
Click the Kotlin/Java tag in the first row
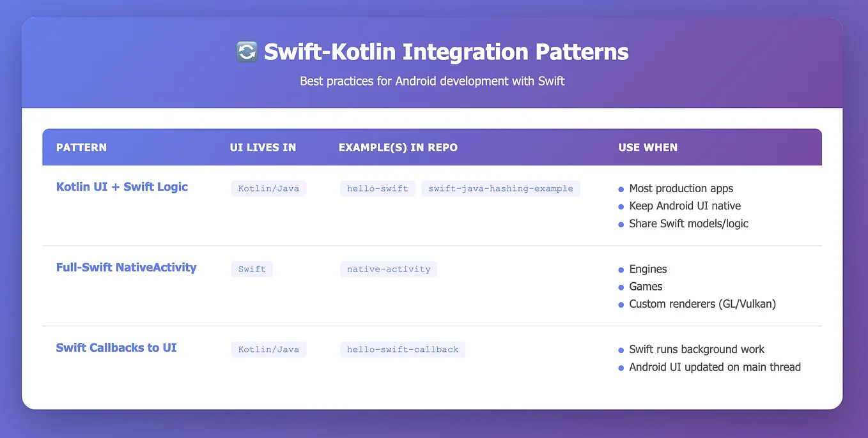268,188
